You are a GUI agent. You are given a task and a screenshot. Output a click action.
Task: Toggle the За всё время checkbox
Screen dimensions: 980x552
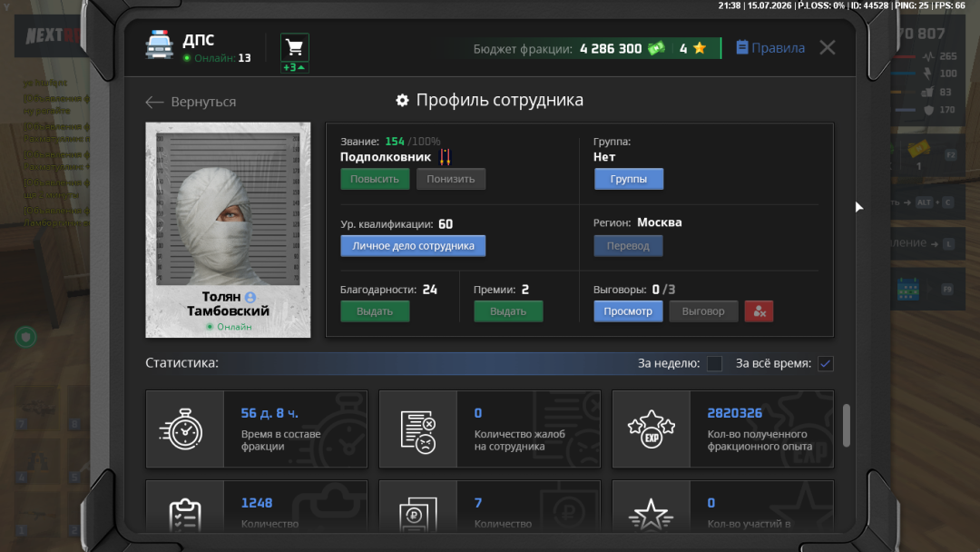[x=825, y=363]
